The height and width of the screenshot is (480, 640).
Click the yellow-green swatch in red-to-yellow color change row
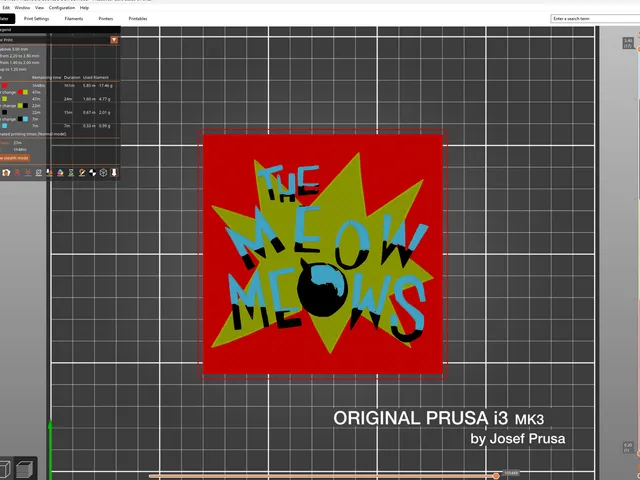pos(25,92)
